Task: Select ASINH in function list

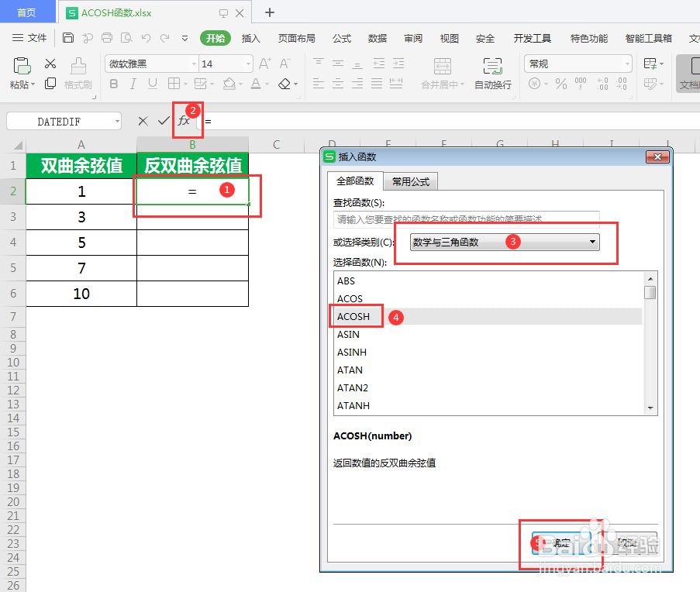Action: (489, 352)
